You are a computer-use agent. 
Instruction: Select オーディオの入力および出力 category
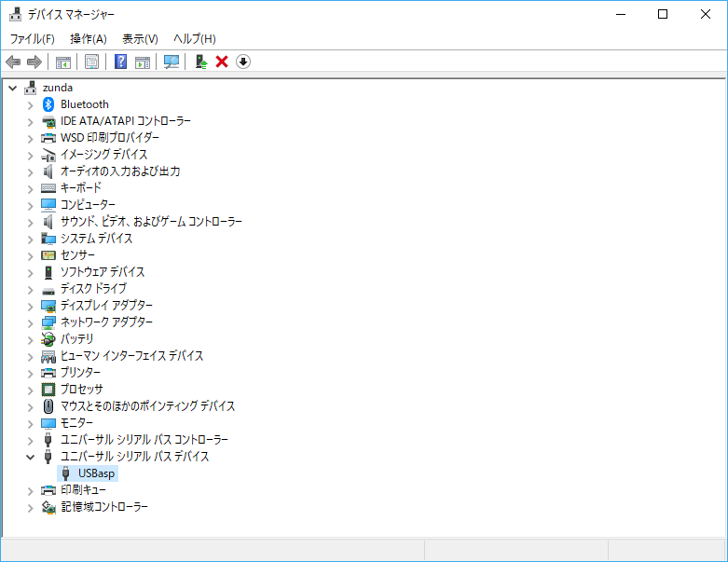120,171
